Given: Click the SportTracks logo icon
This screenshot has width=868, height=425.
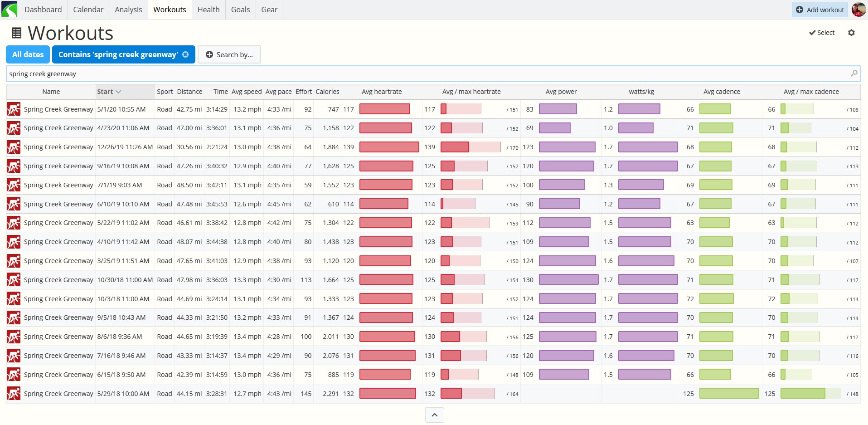Looking at the screenshot, I should point(9,9).
